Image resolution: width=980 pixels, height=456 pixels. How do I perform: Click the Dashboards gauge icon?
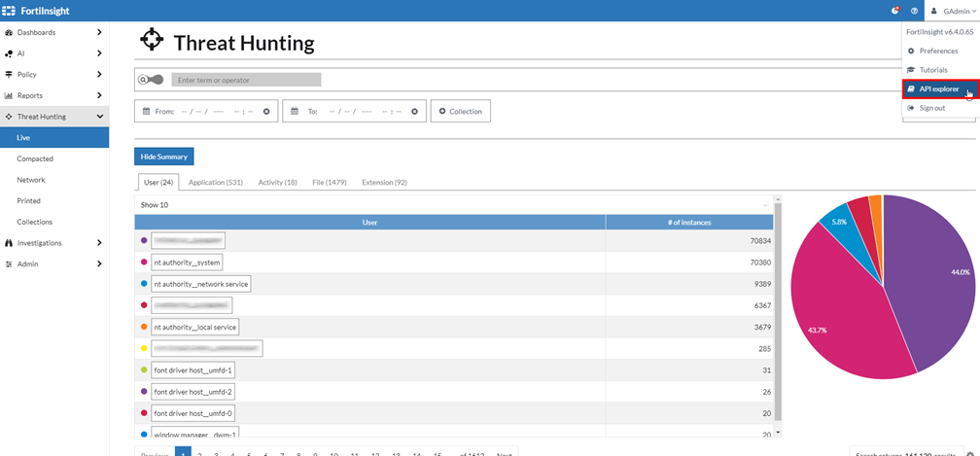9,32
